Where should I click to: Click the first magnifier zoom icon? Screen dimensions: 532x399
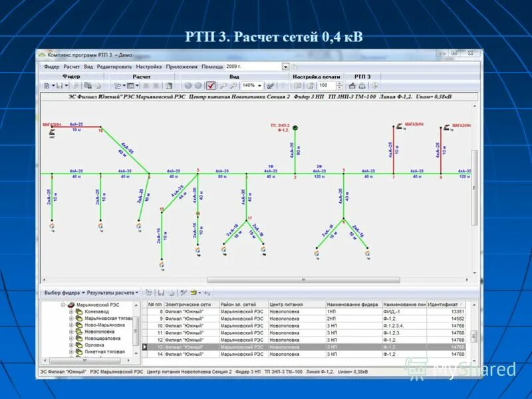tap(223, 86)
